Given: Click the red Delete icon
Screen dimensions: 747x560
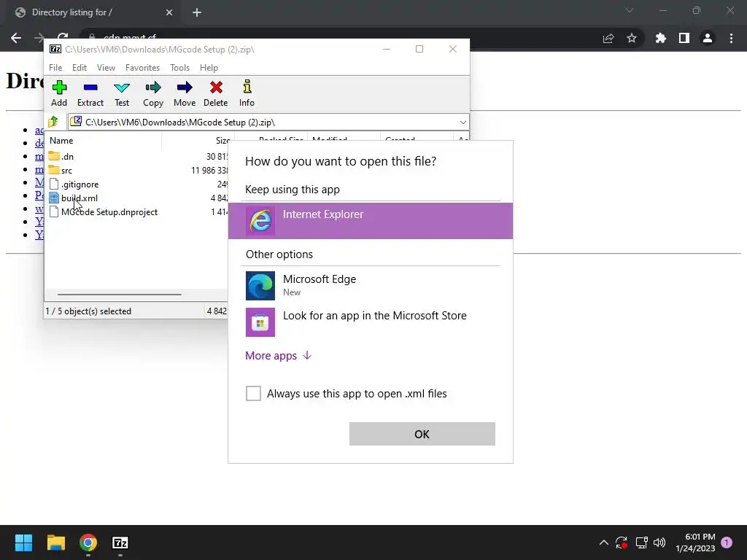Looking at the screenshot, I should tap(216, 93).
